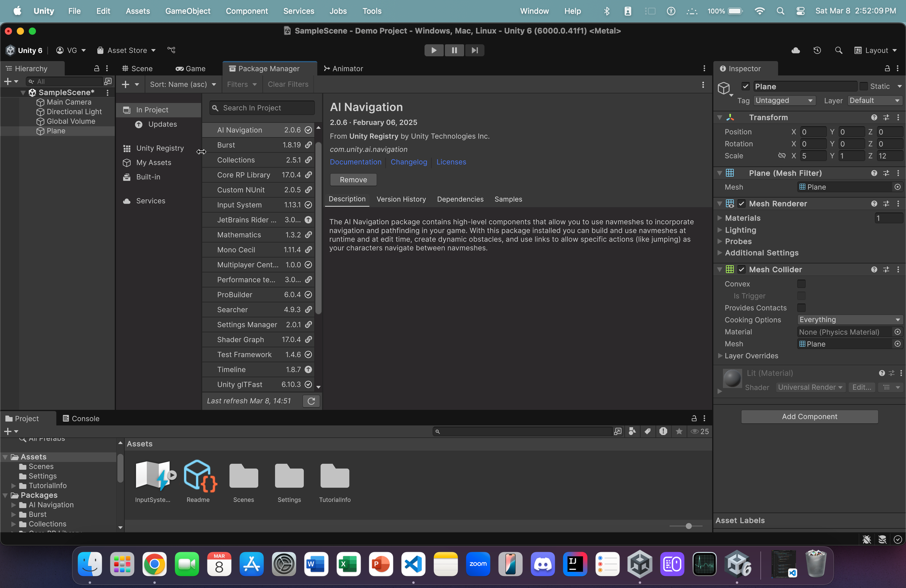Image resolution: width=906 pixels, height=588 pixels.
Task: Open Cooking Options dropdown
Action: pyautogui.click(x=850, y=320)
